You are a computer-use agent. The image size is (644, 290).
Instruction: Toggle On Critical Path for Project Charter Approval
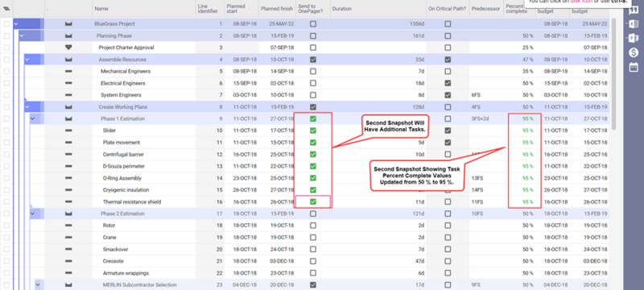coord(448,48)
